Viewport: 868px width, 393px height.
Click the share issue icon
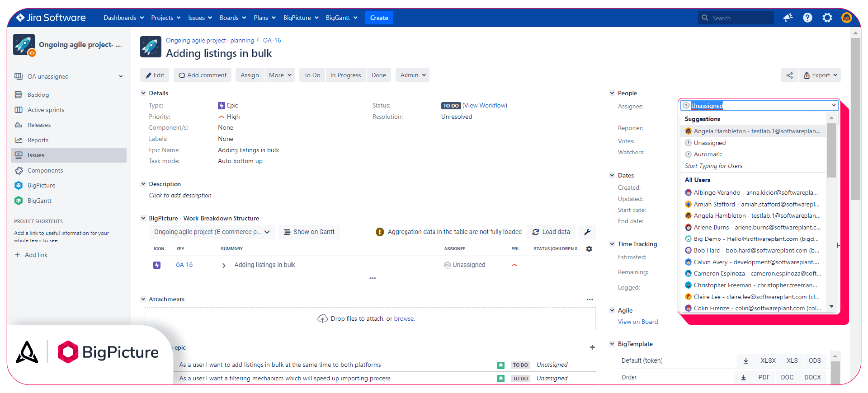[x=789, y=75]
